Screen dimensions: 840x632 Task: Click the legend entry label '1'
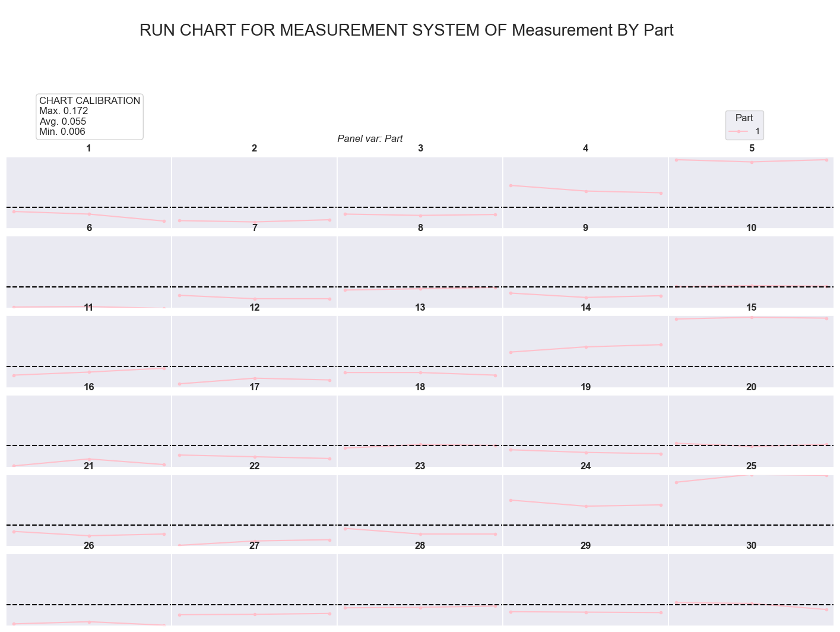pos(757,131)
